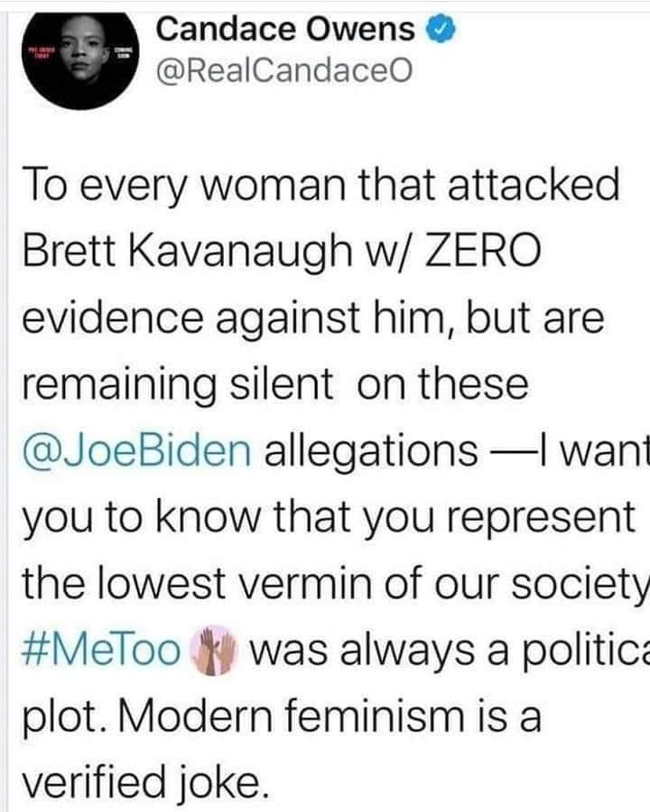Click the phrase "remaining silent"
Screen dimensions: 650x812
[176, 383]
